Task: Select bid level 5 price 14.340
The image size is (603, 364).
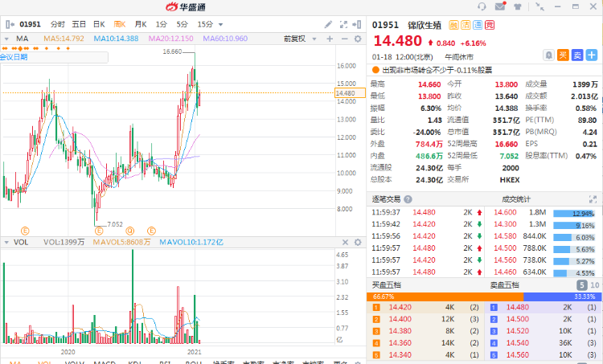Action: coord(400,355)
